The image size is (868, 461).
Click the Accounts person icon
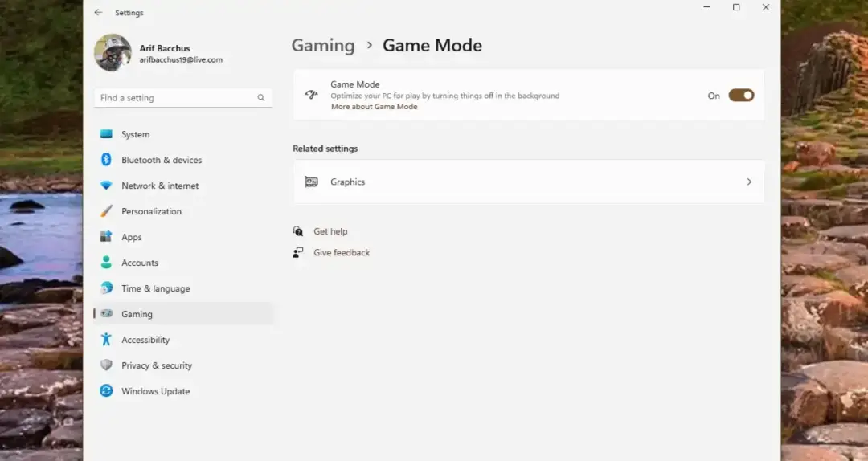coord(106,263)
